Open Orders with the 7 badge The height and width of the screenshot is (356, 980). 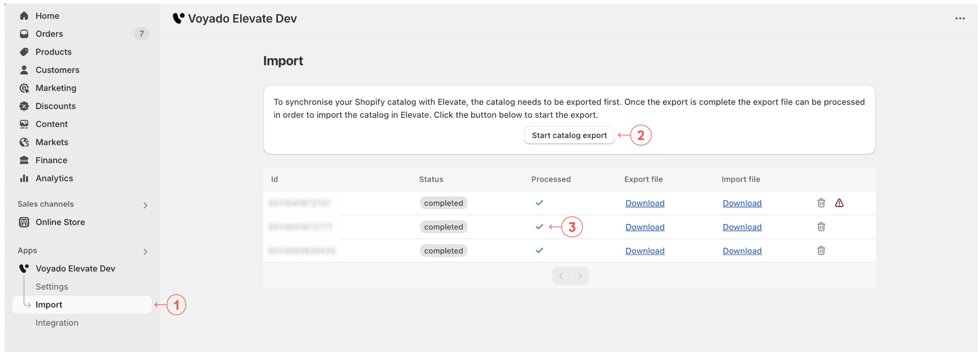point(49,34)
